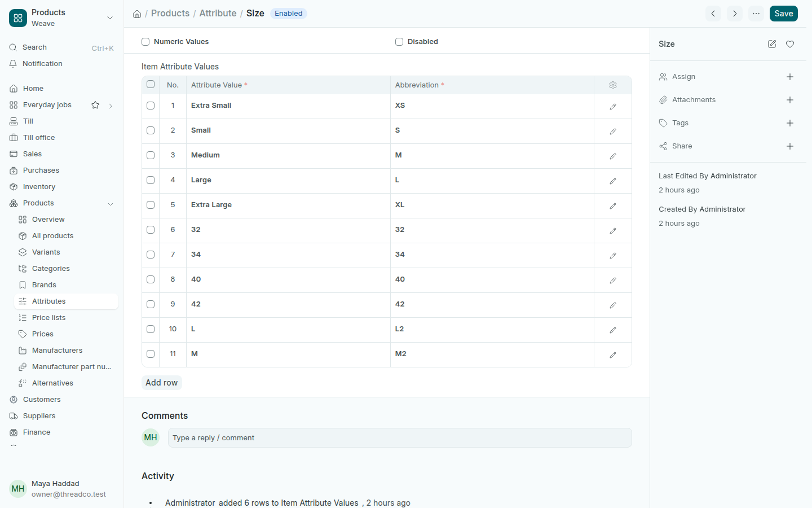Screen dimensions: 812x508
Task: Open Maya Haddad user profile menu
Action: click(x=62, y=489)
